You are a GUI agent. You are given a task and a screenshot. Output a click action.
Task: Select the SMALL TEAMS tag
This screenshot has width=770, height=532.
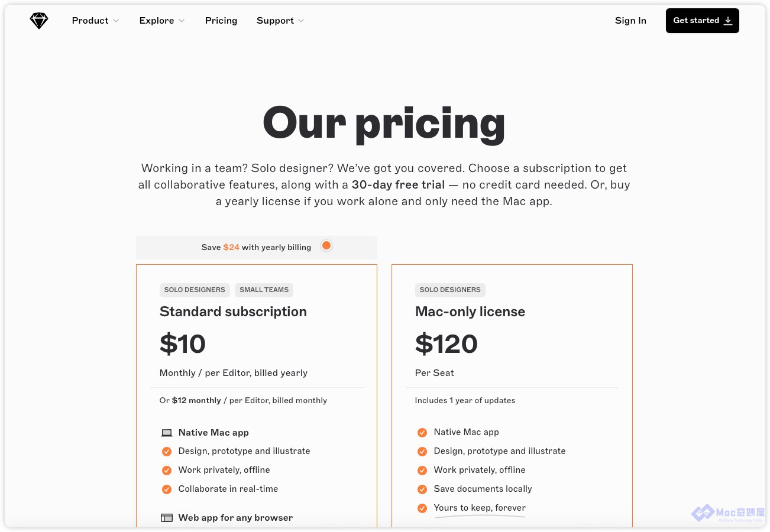(x=264, y=290)
